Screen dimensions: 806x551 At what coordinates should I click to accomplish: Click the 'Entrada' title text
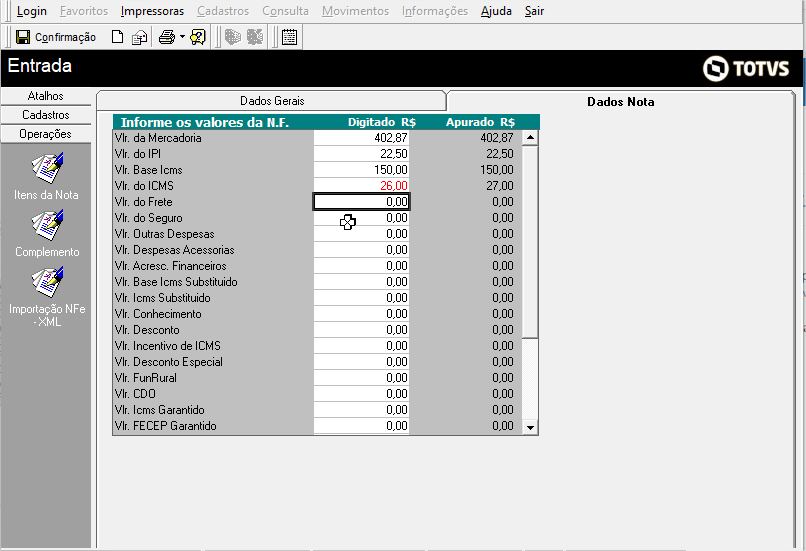tap(40, 66)
